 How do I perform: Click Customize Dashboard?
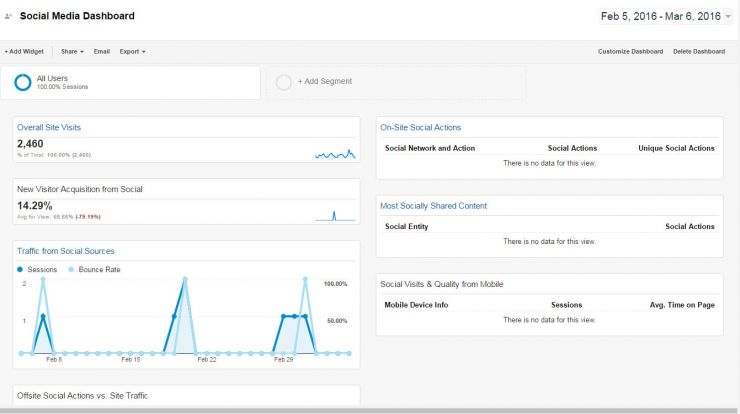click(x=631, y=51)
